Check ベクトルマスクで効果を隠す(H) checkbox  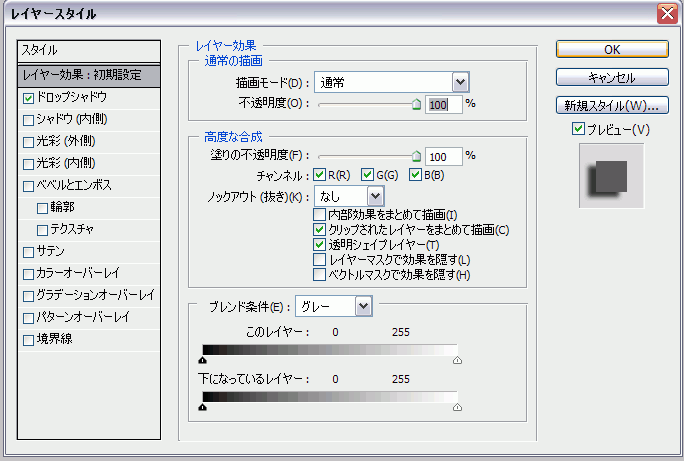pyautogui.click(x=319, y=274)
